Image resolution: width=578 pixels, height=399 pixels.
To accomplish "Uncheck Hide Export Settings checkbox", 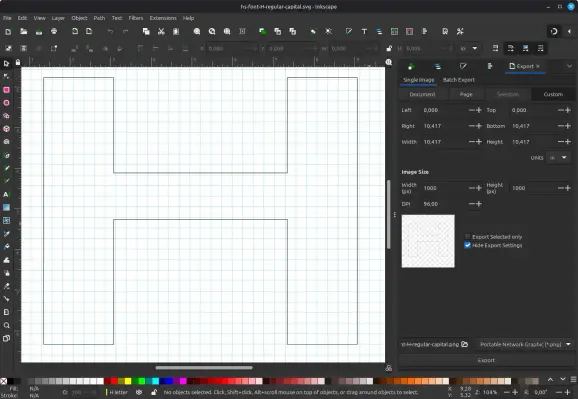I will (467, 245).
